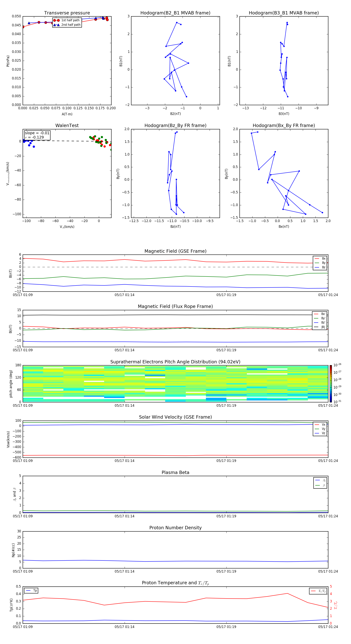351x644 pixels.
Task: Click the 10^-31 colorbar tick label
Action: click(337, 402)
